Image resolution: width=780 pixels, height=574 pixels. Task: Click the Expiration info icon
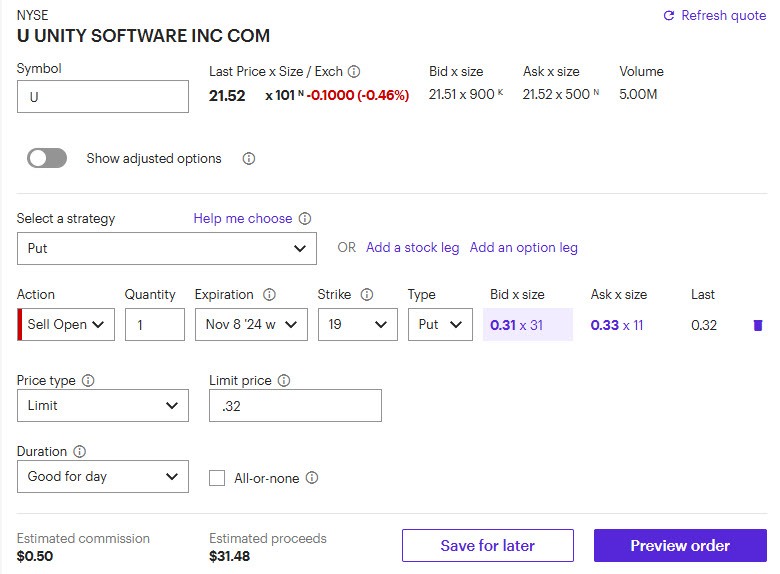click(x=269, y=295)
